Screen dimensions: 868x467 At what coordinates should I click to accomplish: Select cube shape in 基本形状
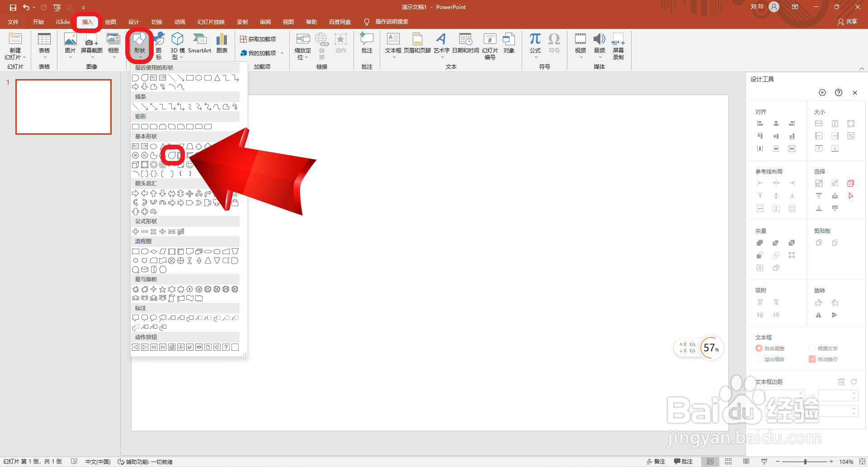coord(135,165)
